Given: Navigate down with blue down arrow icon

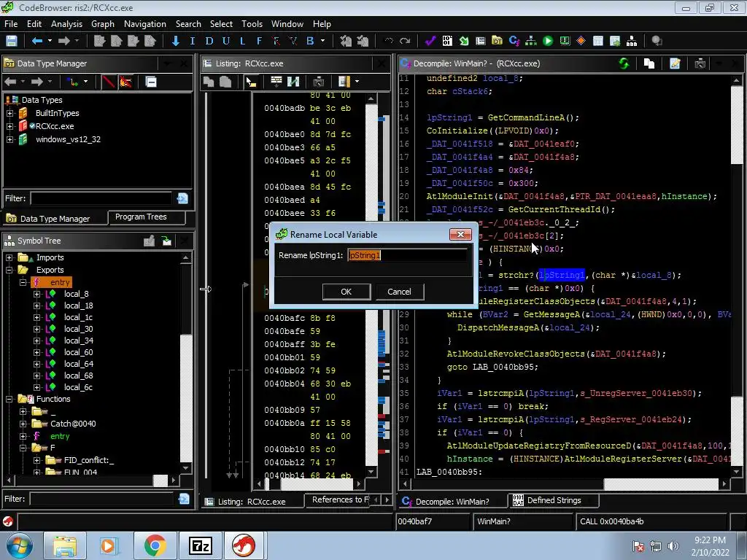Looking at the screenshot, I should 176,41.
